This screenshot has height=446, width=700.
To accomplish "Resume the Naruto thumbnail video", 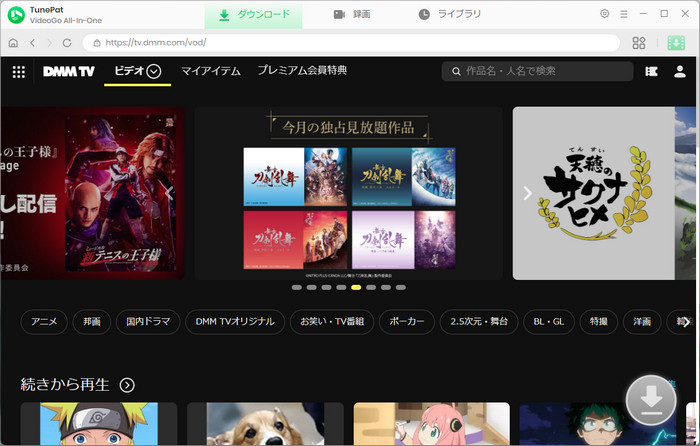I will coord(99,423).
